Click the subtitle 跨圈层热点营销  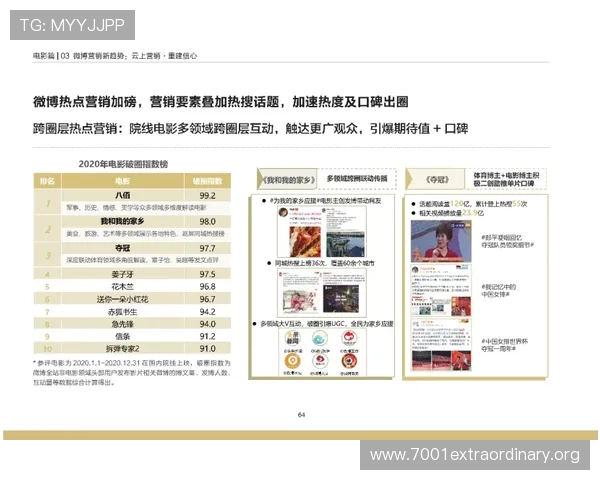[x=251, y=129]
